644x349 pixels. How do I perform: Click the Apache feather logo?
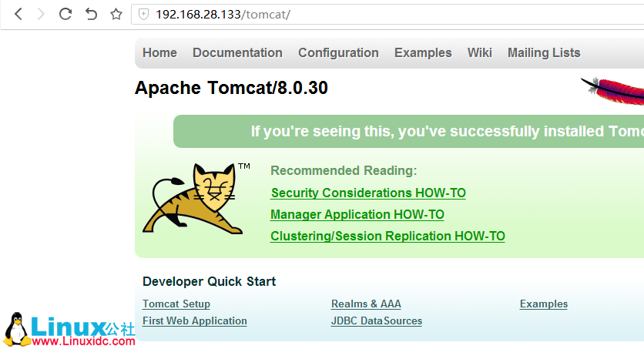[x=612, y=90]
